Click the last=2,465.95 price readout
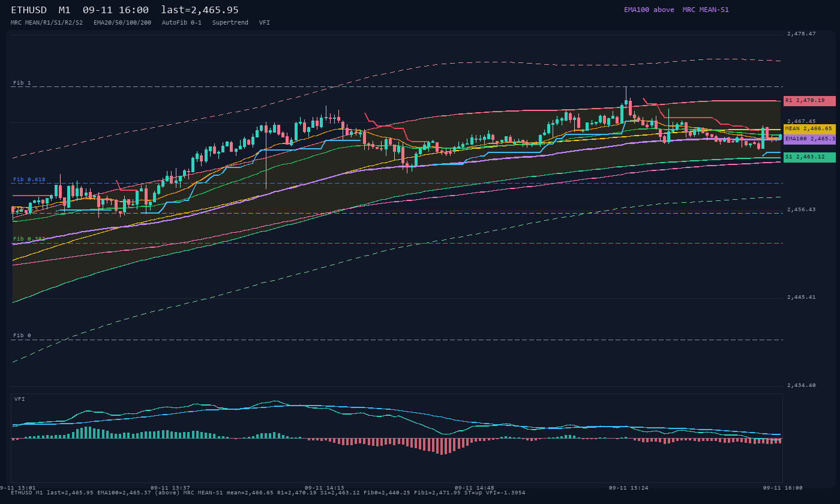Viewport: 840px width, 504px height. [x=200, y=10]
